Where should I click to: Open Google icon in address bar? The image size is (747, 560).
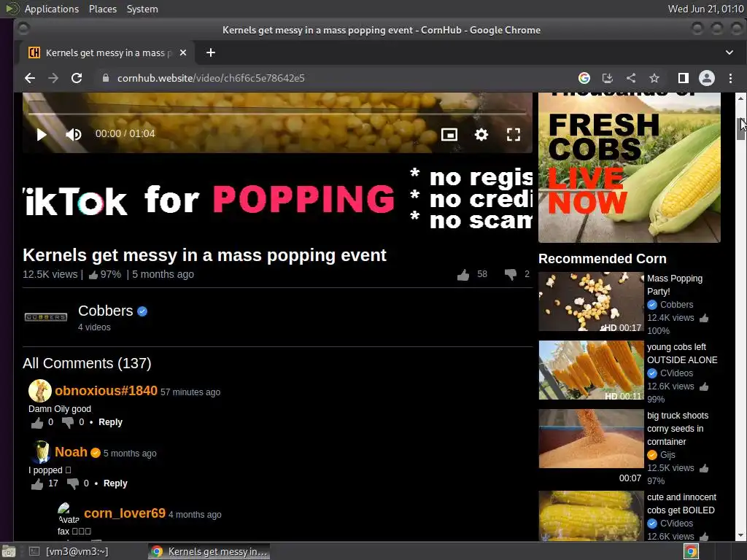pyautogui.click(x=584, y=78)
